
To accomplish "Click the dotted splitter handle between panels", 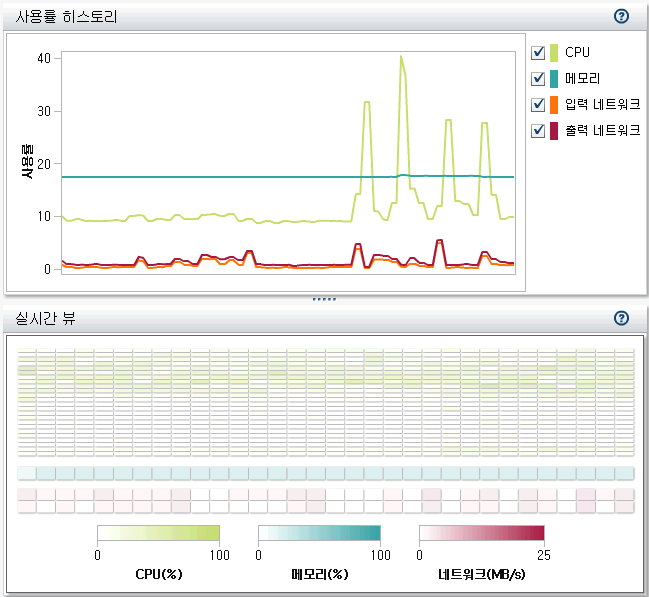I will (324, 299).
